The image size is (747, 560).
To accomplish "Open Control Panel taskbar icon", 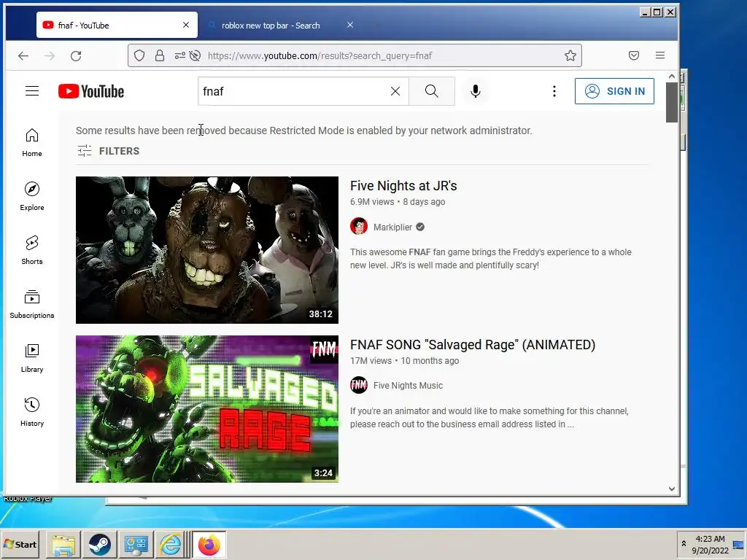I will [x=136, y=545].
